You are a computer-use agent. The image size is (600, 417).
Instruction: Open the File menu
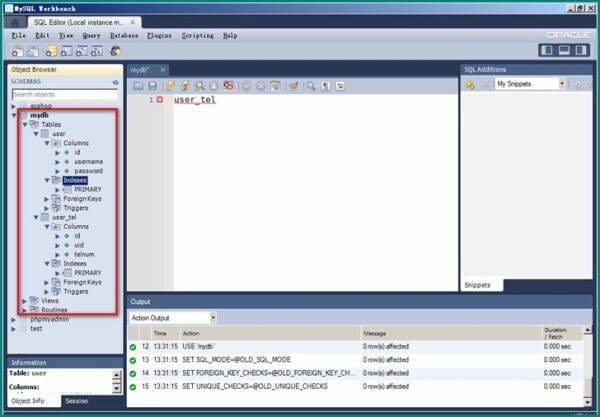point(18,36)
